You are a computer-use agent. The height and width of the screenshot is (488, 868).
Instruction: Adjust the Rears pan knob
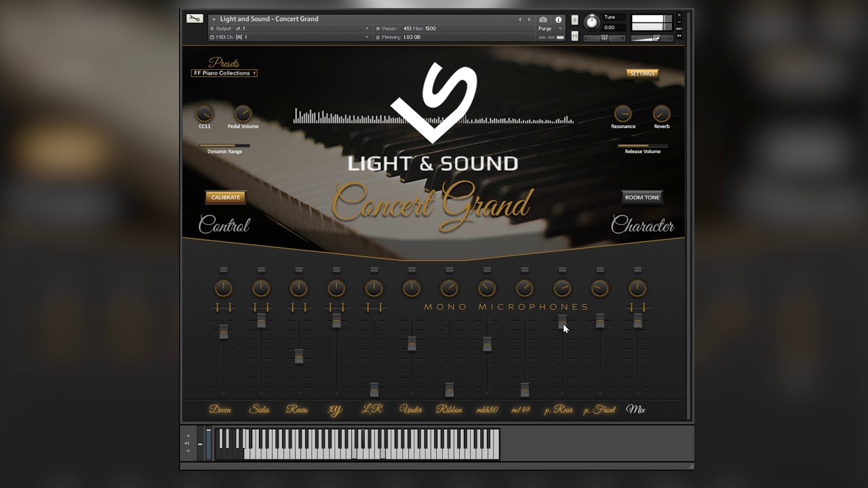[298, 288]
